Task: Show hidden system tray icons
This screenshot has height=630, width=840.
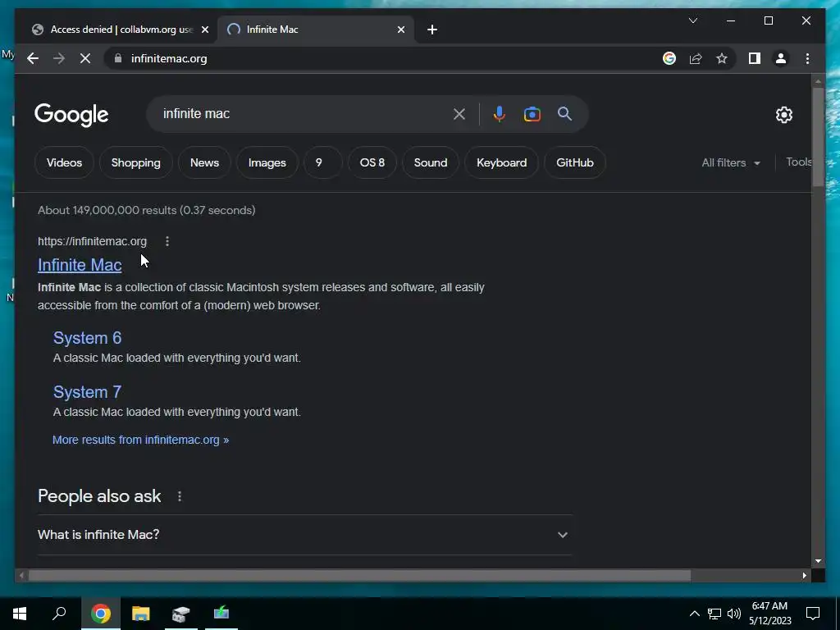Action: point(694,614)
